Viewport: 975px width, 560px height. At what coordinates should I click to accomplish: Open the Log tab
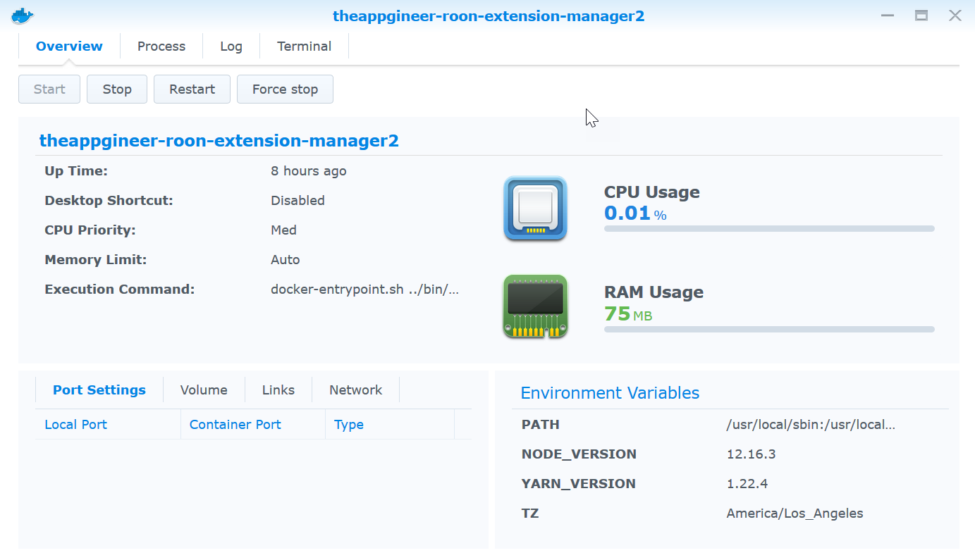coord(231,46)
